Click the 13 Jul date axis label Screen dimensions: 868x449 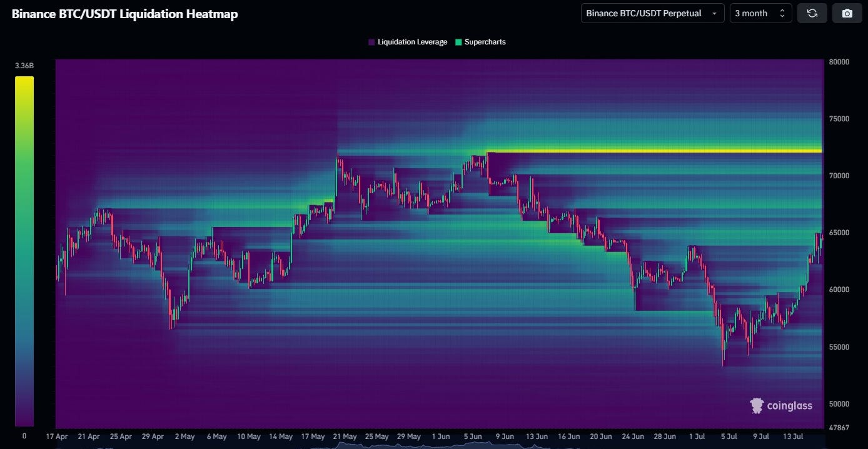[x=793, y=436]
